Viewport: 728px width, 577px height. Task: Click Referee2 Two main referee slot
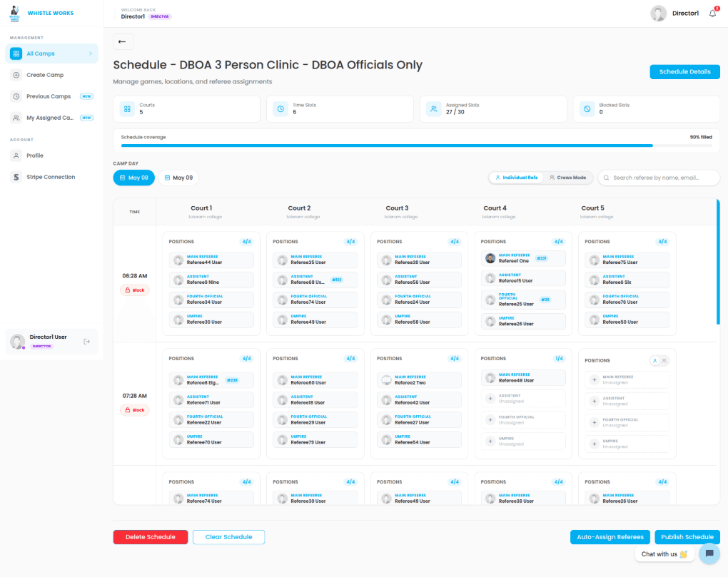click(419, 380)
